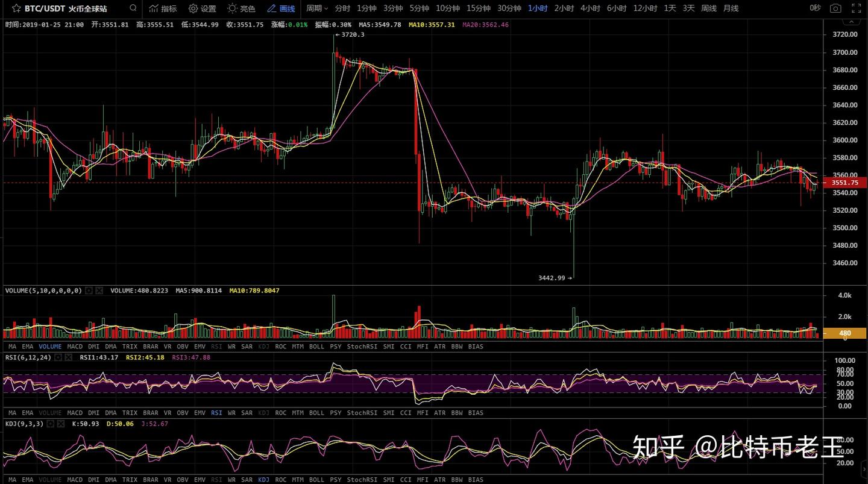Open chart settings via the 设置 gear

(201, 8)
